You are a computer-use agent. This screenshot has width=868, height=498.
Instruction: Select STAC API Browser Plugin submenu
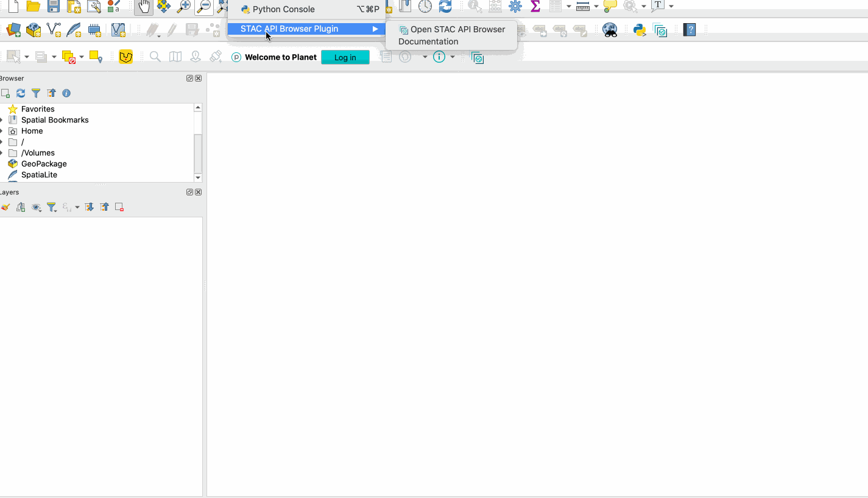coord(306,29)
